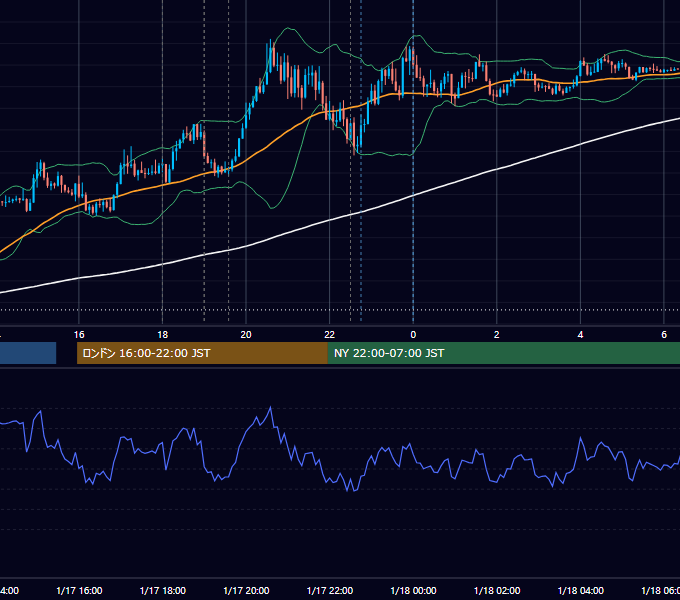Click the 1/18 02:00 time label
This screenshot has width=680, height=600.
[497, 590]
